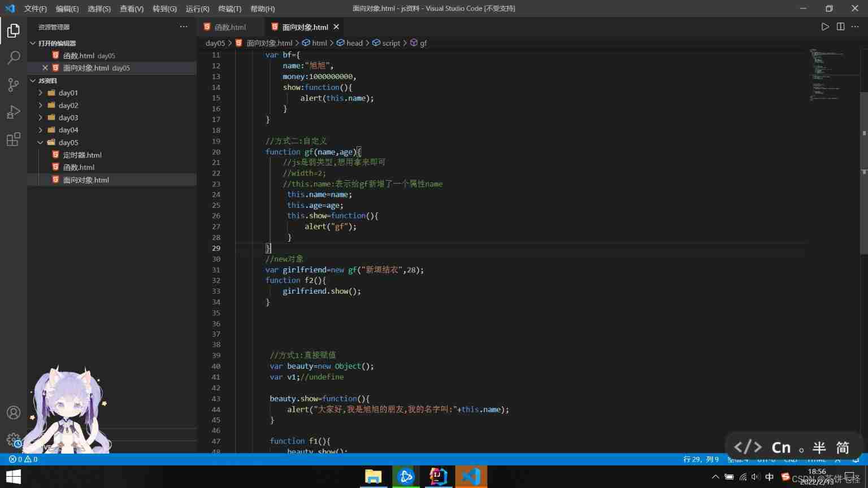This screenshot has width=868, height=488.
Task: Click the html breadcrumb element
Action: point(314,43)
